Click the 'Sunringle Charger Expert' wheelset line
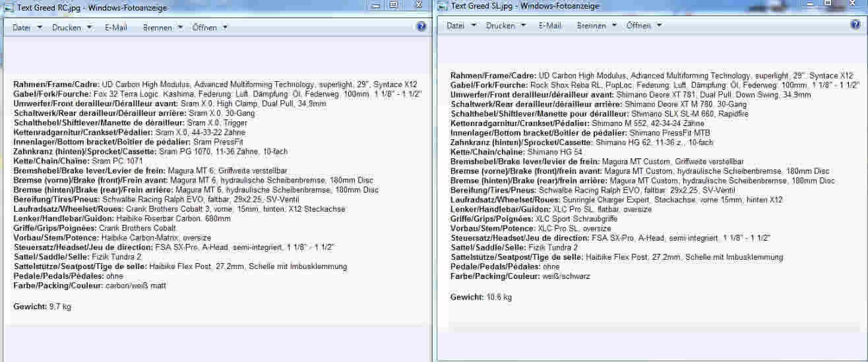 tap(617, 199)
